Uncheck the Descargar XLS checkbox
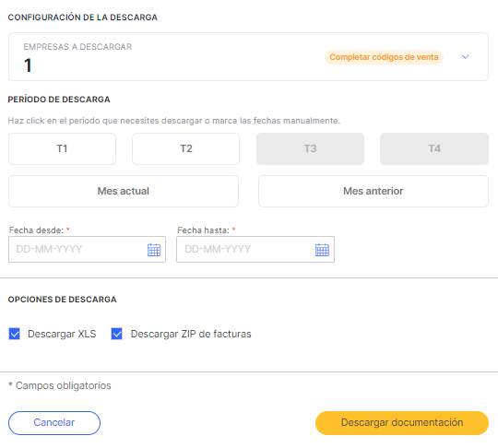Screen dimensions: 498x448 pyautogui.click(x=14, y=334)
